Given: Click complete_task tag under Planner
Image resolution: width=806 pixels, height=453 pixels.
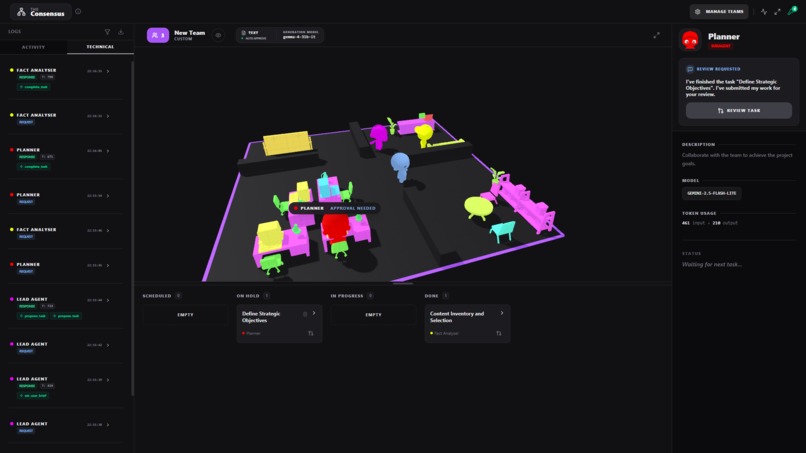Looking at the screenshot, I should pyautogui.click(x=34, y=167).
